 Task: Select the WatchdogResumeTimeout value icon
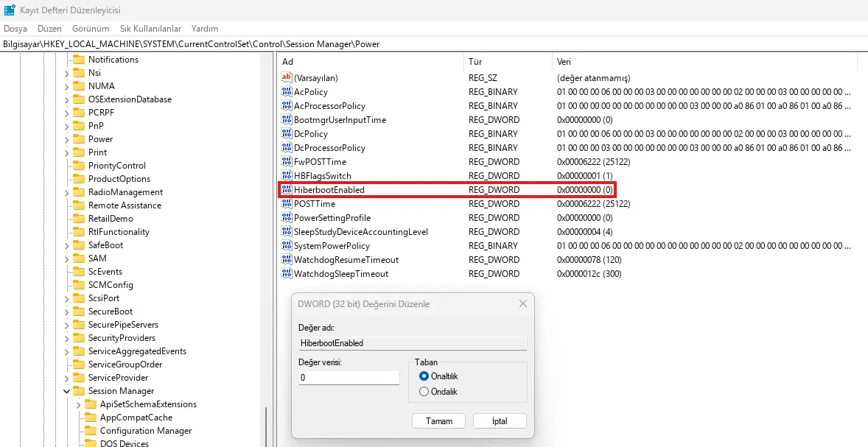point(286,259)
